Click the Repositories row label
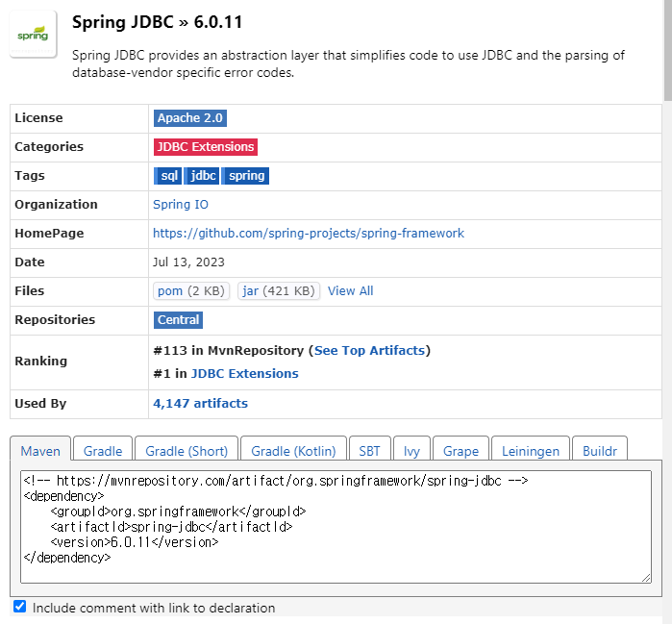 (x=55, y=320)
